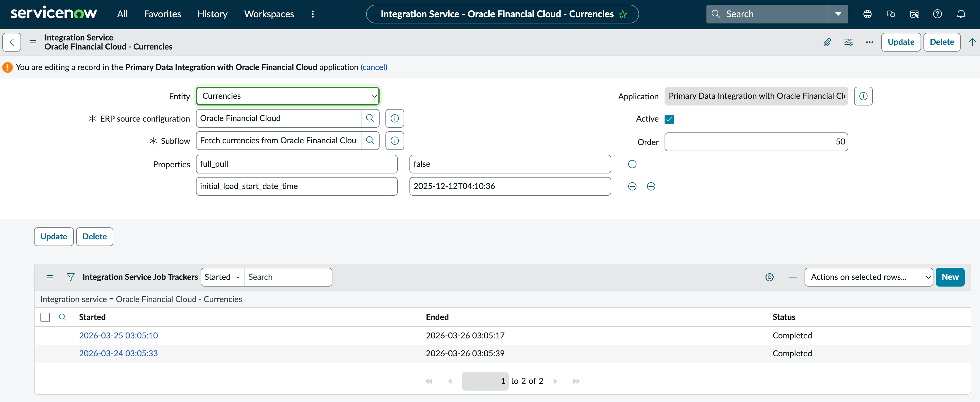Open personalize form settings sliders icon

(x=848, y=42)
